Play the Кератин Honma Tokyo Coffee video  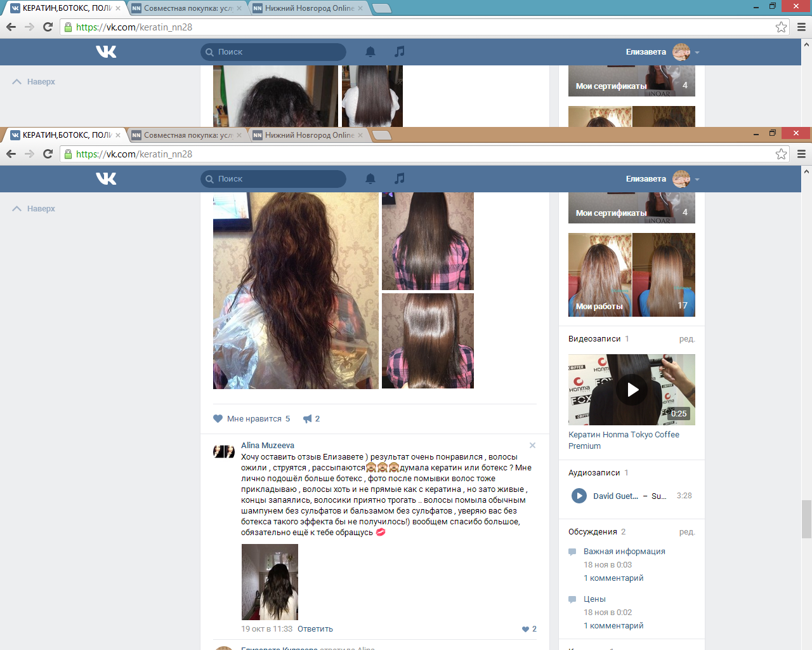point(632,390)
